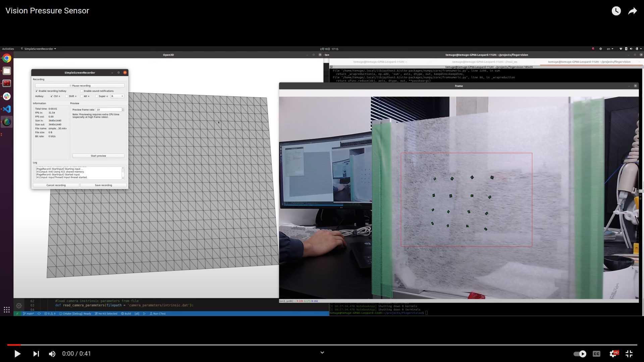Launch Run CTest from the status bar
The width and height of the screenshot is (644, 362).
point(158,313)
